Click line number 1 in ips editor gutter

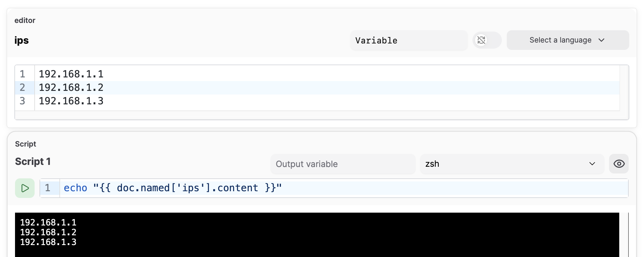click(x=22, y=74)
